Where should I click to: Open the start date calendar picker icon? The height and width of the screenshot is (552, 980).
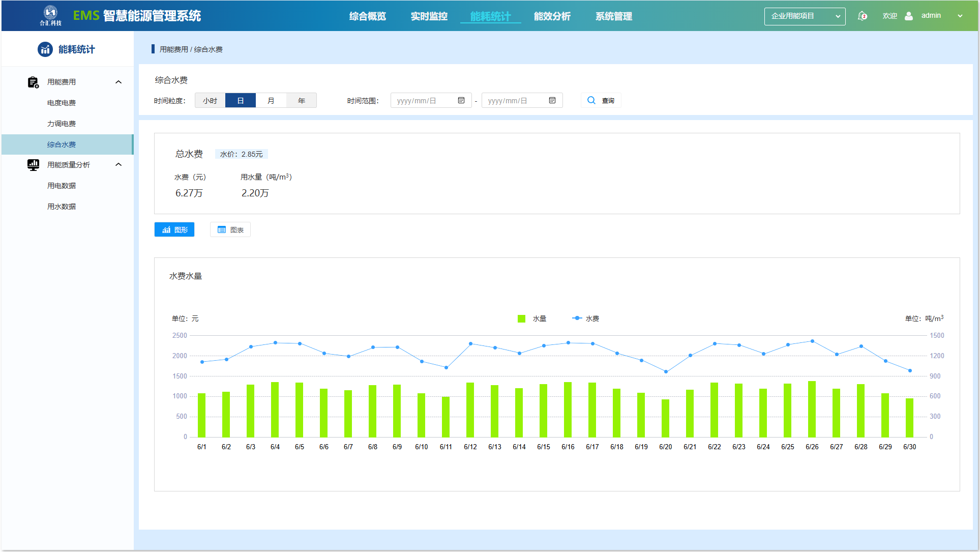[x=461, y=101]
